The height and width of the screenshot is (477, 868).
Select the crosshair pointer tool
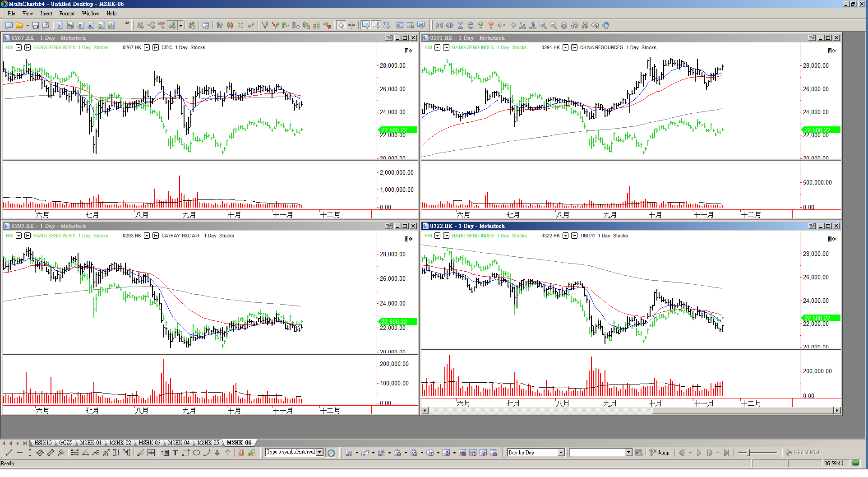click(352, 25)
